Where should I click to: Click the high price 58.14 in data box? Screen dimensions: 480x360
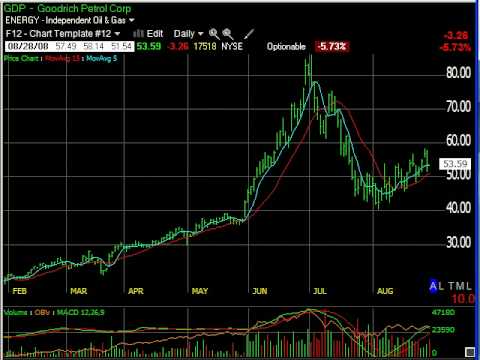94,46
